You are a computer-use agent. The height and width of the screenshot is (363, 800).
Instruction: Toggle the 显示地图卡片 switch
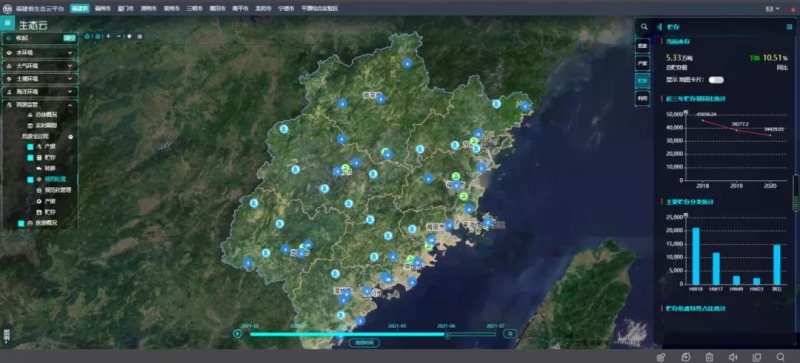coord(716,80)
